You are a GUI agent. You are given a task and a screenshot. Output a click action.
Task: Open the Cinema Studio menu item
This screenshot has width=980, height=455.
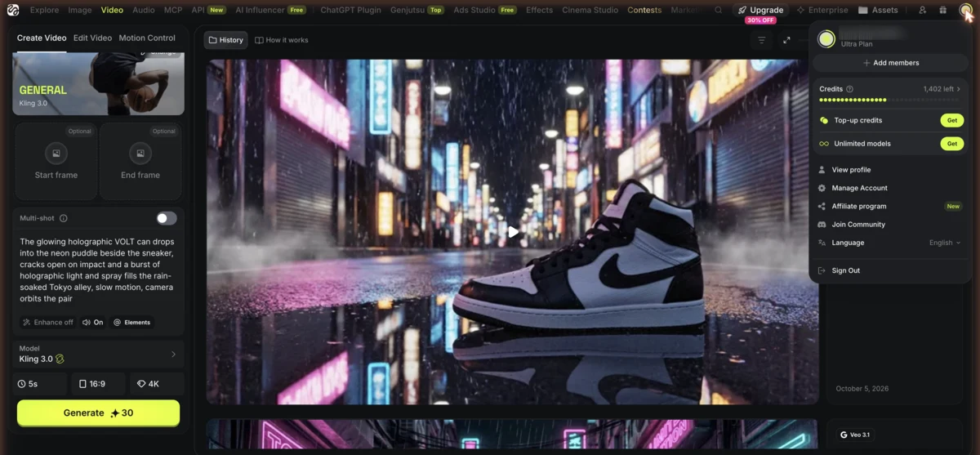coord(590,11)
